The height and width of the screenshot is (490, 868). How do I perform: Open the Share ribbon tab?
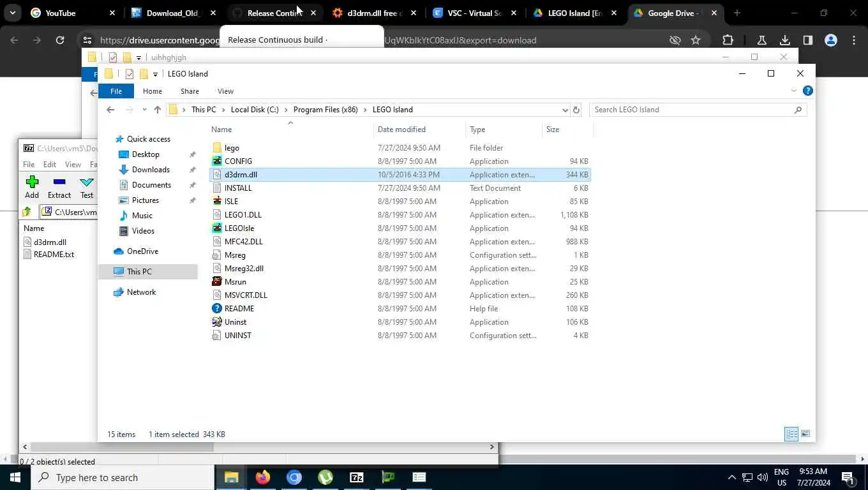(x=190, y=91)
